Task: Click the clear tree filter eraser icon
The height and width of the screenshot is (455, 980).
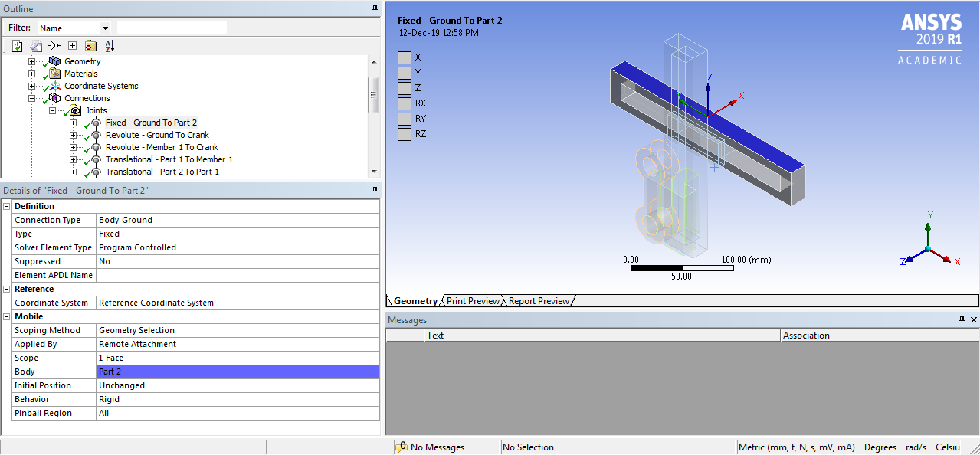Action: tap(36, 46)
